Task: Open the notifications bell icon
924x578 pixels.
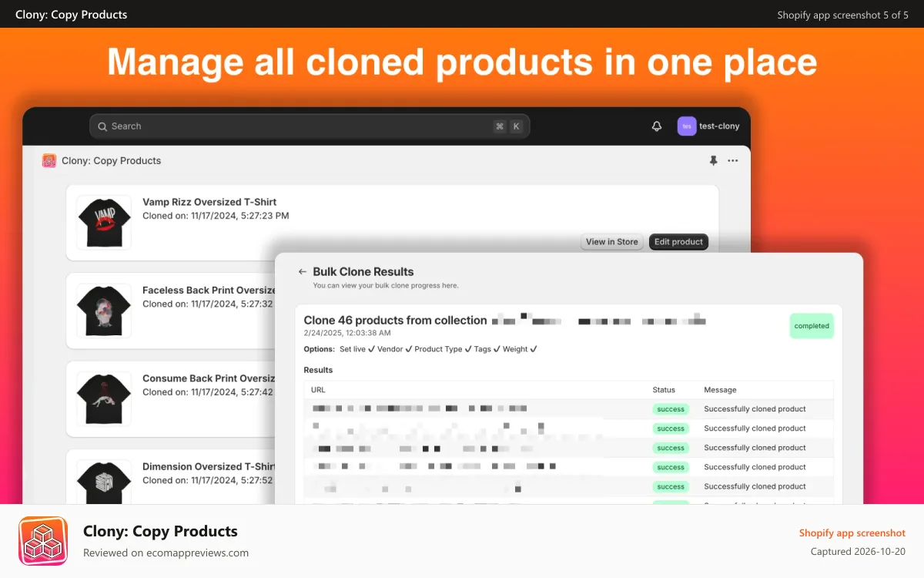Action: coord(657,126)
